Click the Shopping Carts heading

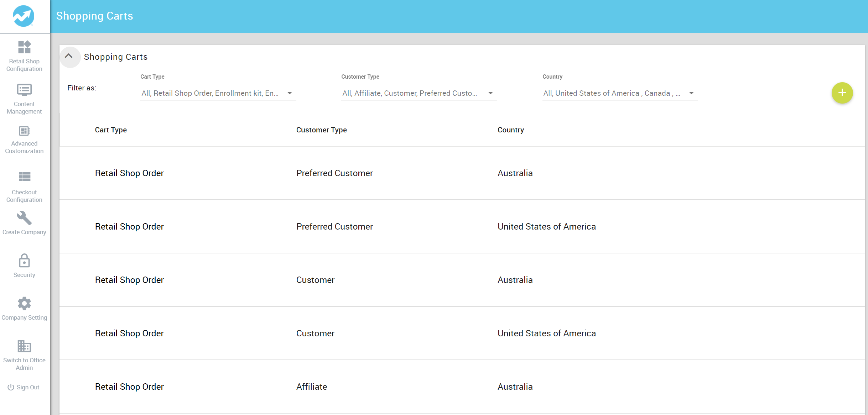(x=115, y=57)
